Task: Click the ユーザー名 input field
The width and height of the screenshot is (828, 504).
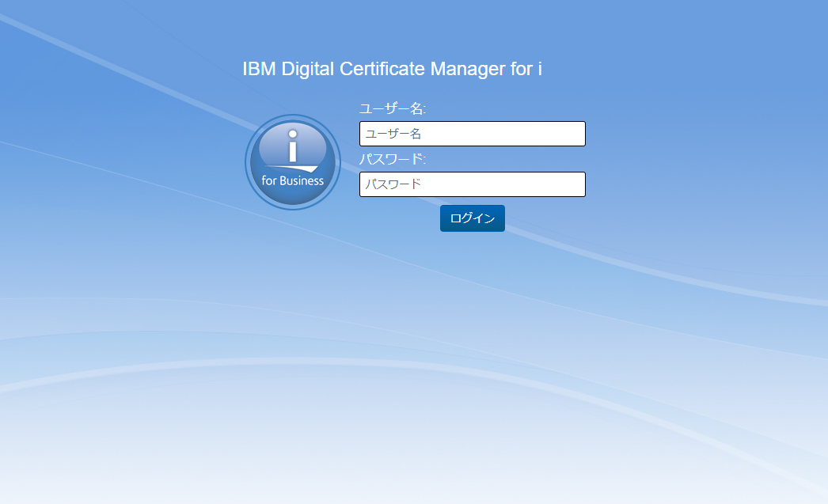Action: (x=472, y=134)
